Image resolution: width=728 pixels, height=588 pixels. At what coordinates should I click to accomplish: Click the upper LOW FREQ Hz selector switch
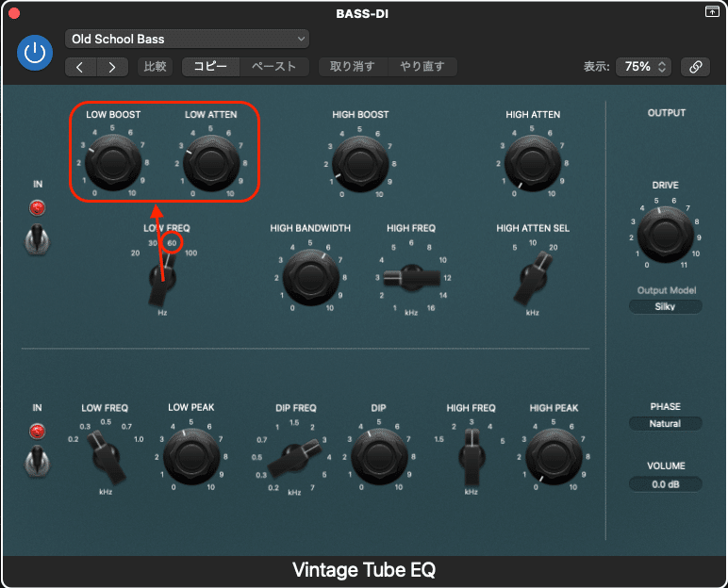[162, 279]
